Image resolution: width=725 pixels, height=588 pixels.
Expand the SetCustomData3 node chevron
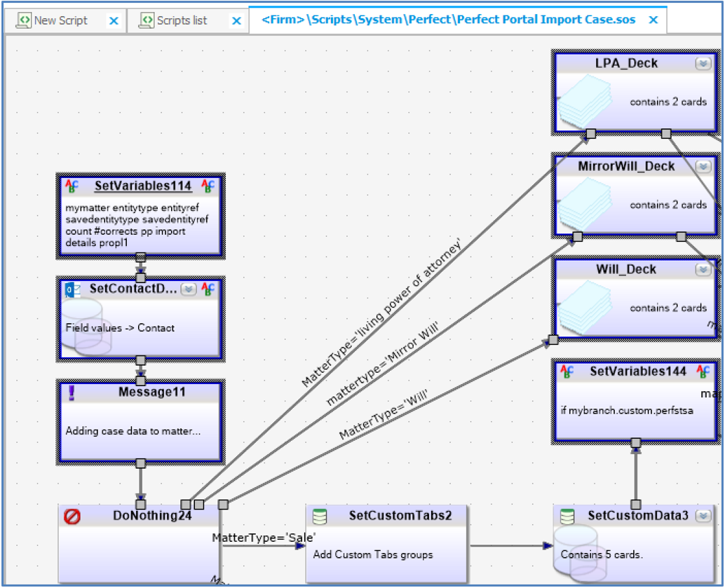click(x=703, y=517)
